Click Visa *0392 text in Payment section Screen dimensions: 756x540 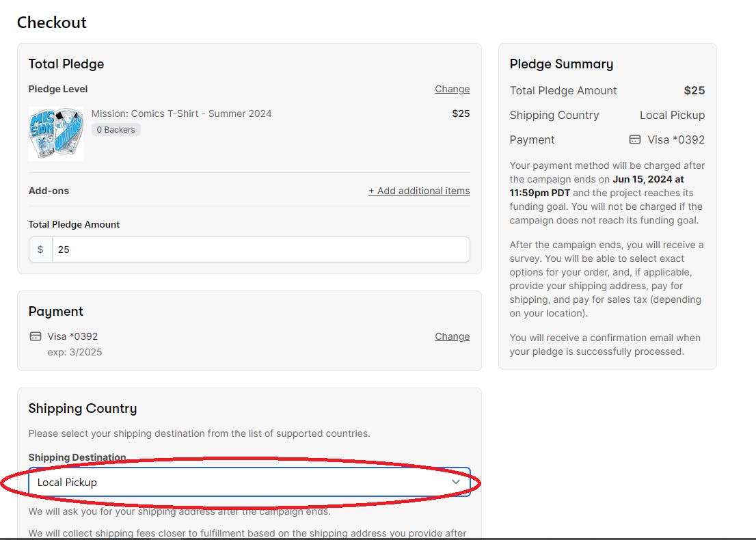tap(72, 336)
